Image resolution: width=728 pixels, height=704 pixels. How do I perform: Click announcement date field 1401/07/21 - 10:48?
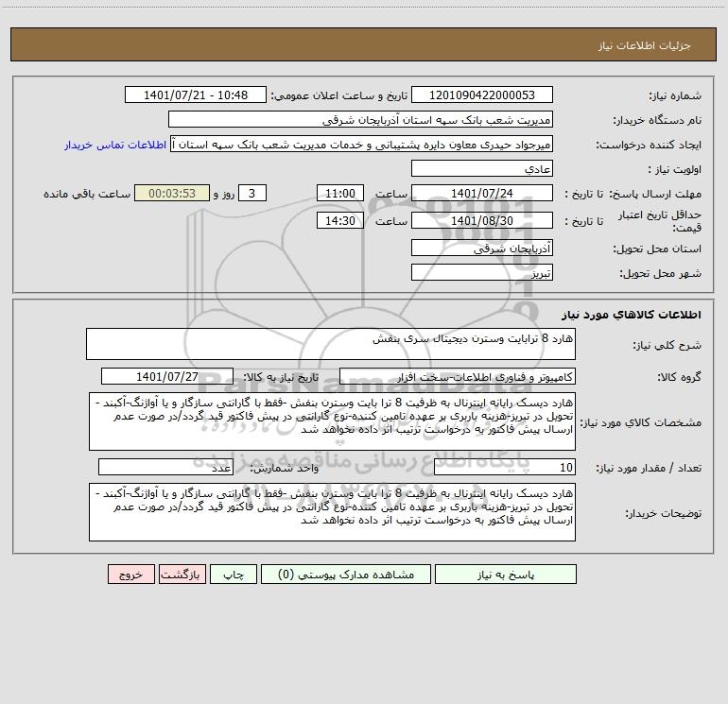click(x=196, y=94)
